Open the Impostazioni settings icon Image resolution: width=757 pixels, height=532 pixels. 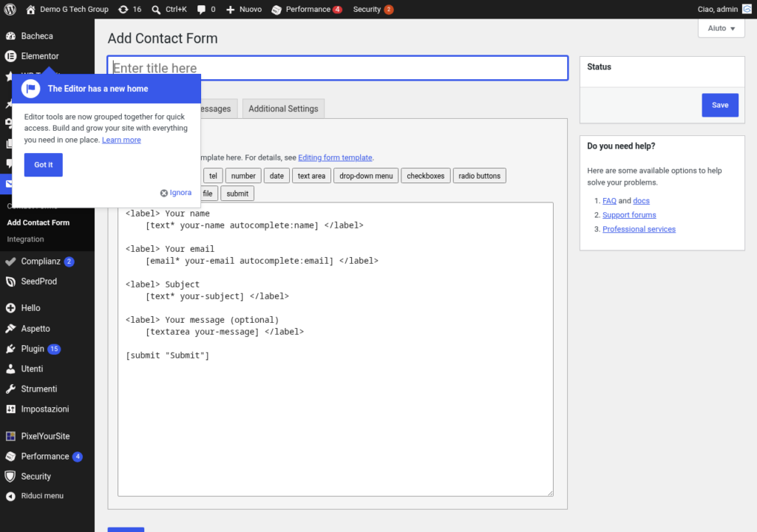tap(10, 409)
